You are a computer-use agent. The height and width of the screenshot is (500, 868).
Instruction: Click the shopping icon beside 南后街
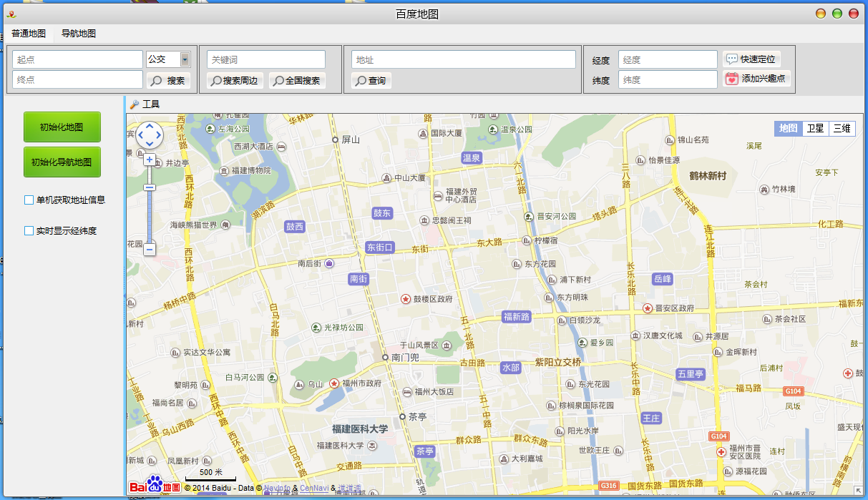click(x=328, y=264)
